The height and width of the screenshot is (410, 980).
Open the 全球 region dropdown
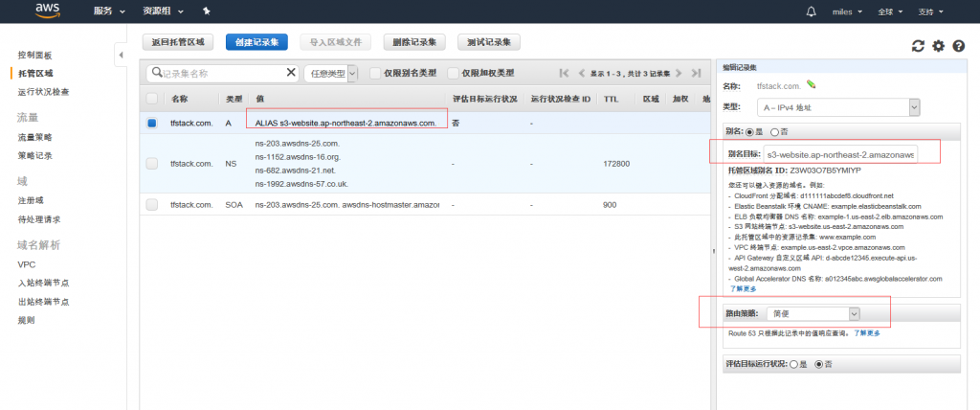coord(890,11)
